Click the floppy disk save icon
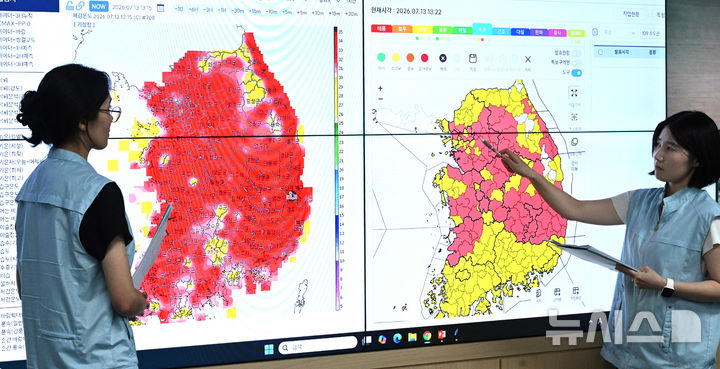This screenshot has height=369, width=720. pyautogui.click(x=472, y=58)
